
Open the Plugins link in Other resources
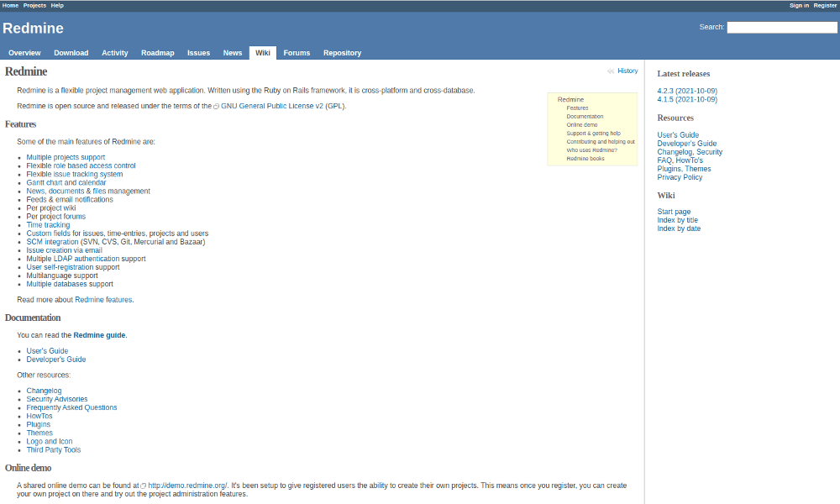tap(39, 425)
